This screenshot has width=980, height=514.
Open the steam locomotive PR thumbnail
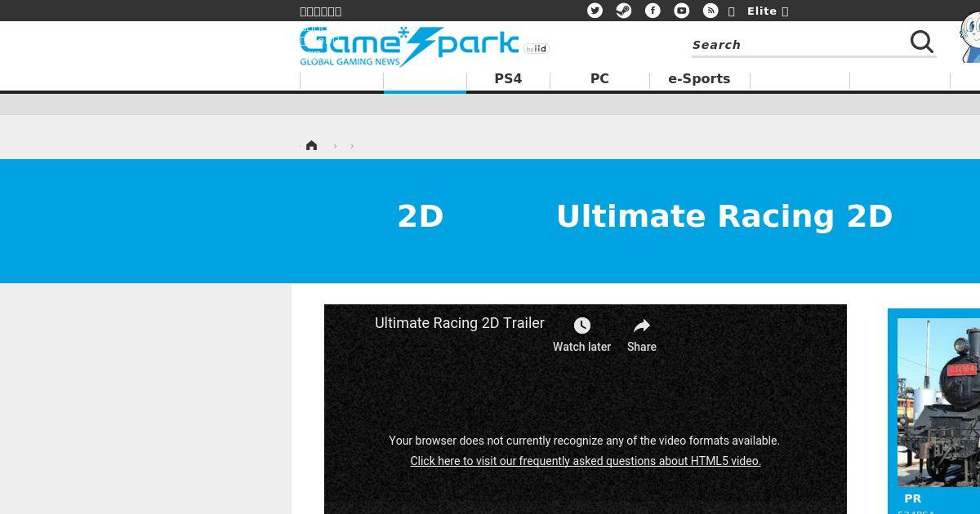tap(938, 401)
